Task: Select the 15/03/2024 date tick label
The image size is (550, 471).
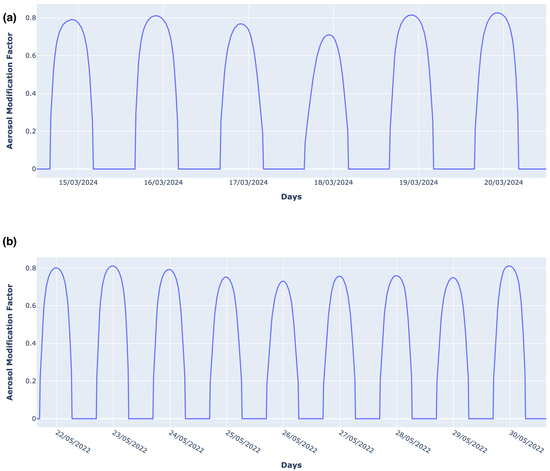Action: (x=78, y=183)
